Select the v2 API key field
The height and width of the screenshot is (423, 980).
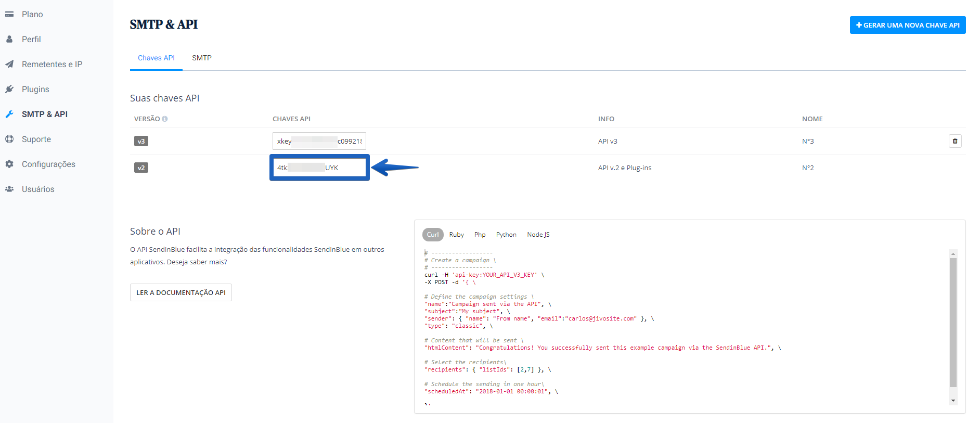point(319,168)
